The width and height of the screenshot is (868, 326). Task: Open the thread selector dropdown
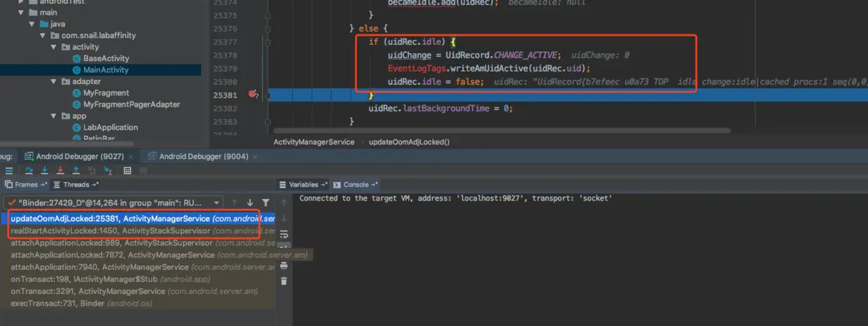[217, 203]
